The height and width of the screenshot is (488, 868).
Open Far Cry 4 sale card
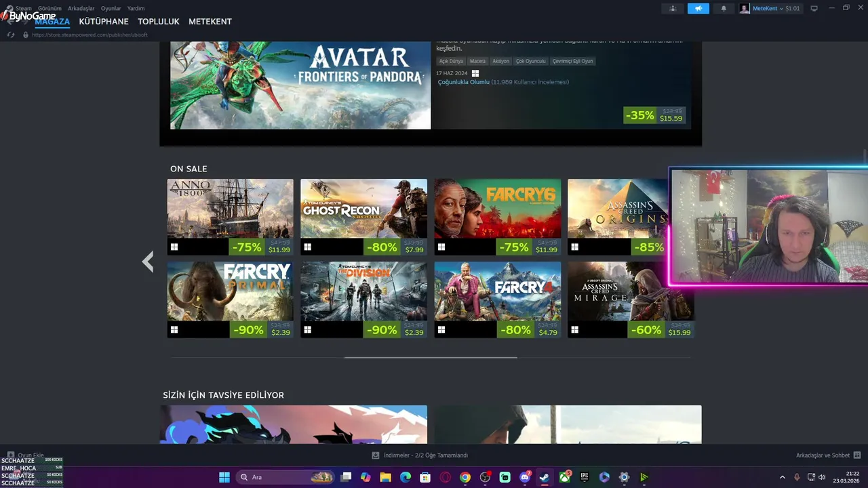[497, 300]
